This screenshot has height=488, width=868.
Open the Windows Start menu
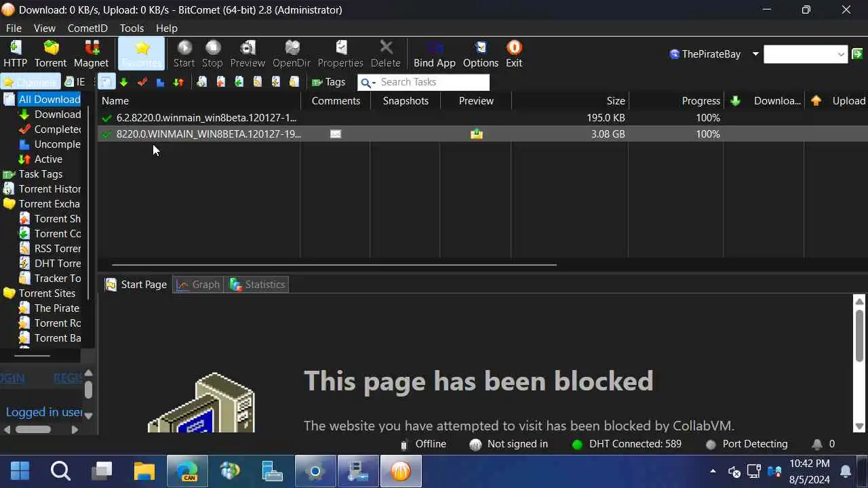[x=20, y=471]
